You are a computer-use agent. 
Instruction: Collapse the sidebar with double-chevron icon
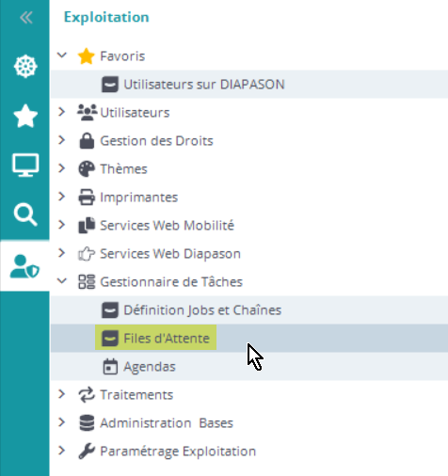[25, 17]
